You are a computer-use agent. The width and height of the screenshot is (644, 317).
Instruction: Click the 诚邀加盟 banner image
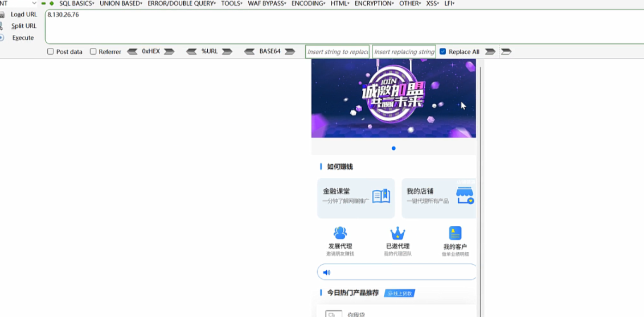click(393, 98)
